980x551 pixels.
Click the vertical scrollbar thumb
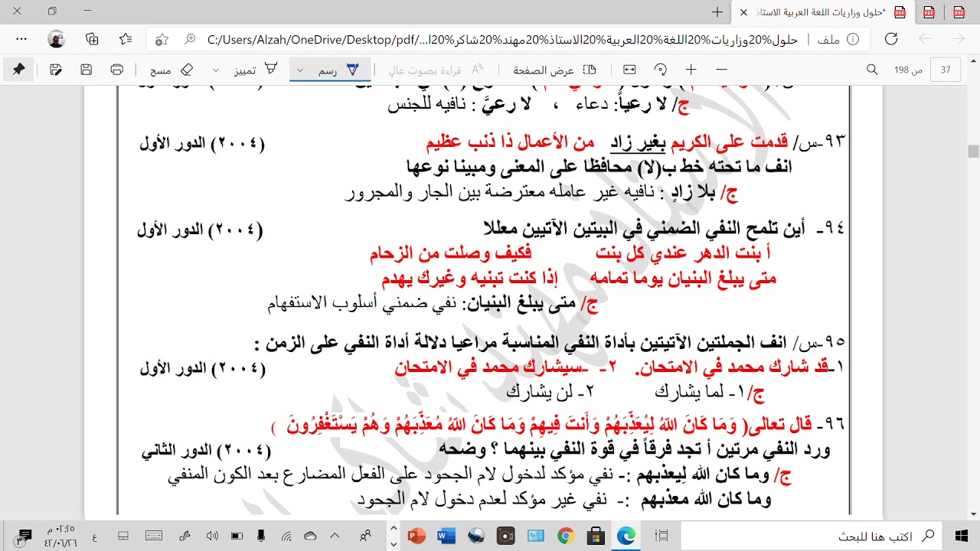pos(973,151)
